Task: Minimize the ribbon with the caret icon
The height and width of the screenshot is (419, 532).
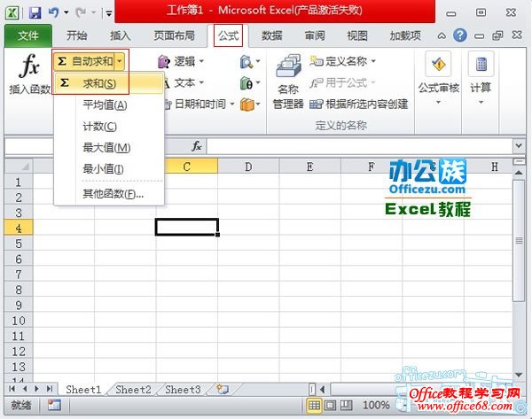Action: (x=442, y=35)
